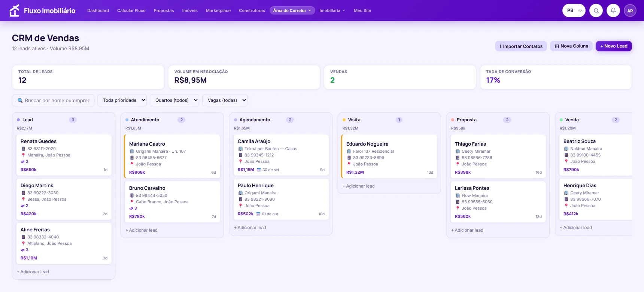This screenshot has height=292, width=644.
Task: Open the notifications bell
Action: (x=613, y=10)
